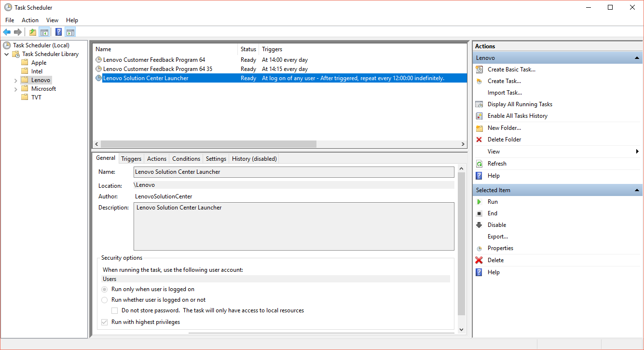Click the green Refresh icon

coord(479,164)
